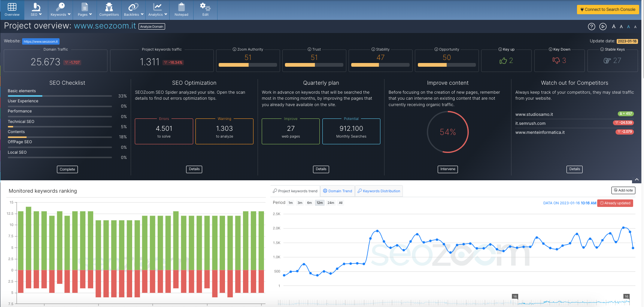Viewport: 644px width, 307px height.
Task: Open competitor www.studiosamo.it
Action: 534,114
